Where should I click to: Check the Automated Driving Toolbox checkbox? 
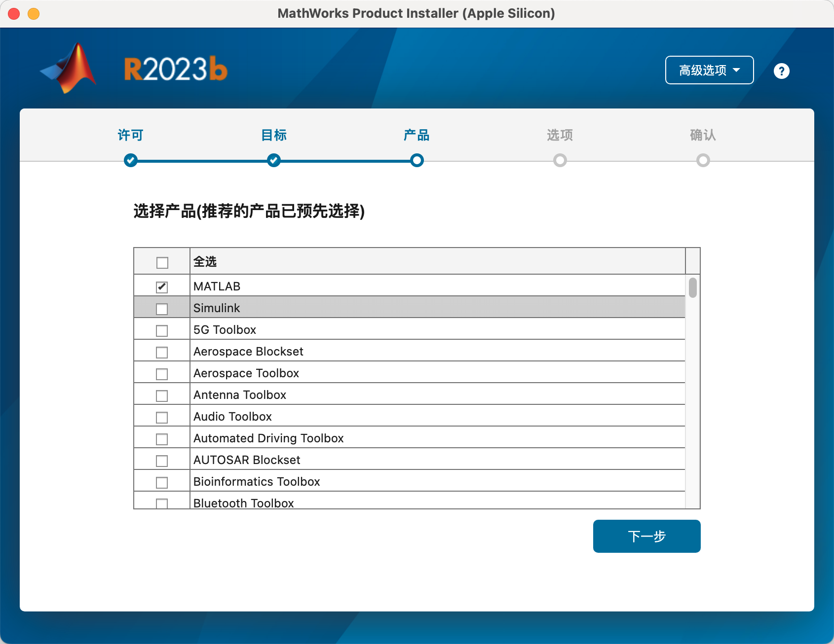pos(162,439)
